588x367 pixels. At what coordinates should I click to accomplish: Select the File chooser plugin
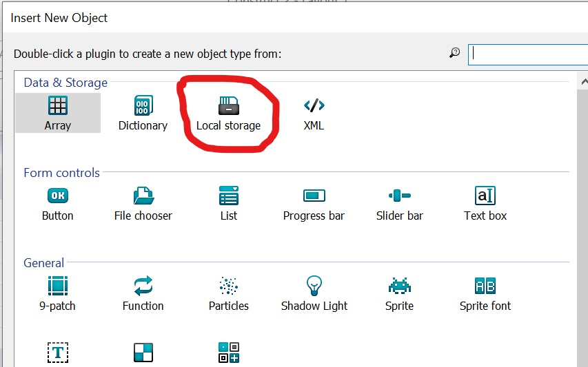tap(143, 203)
